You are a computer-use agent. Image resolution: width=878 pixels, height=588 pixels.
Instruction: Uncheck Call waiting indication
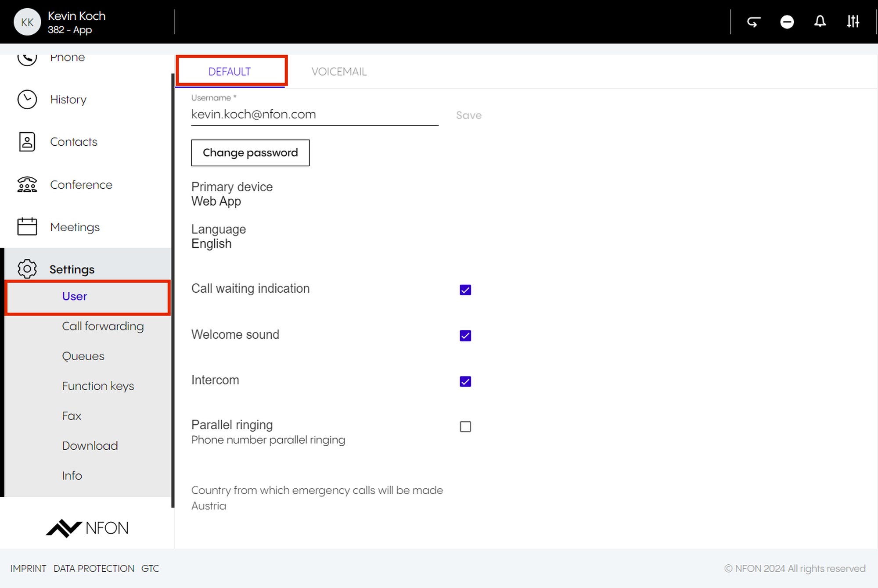tap(465, 290)
